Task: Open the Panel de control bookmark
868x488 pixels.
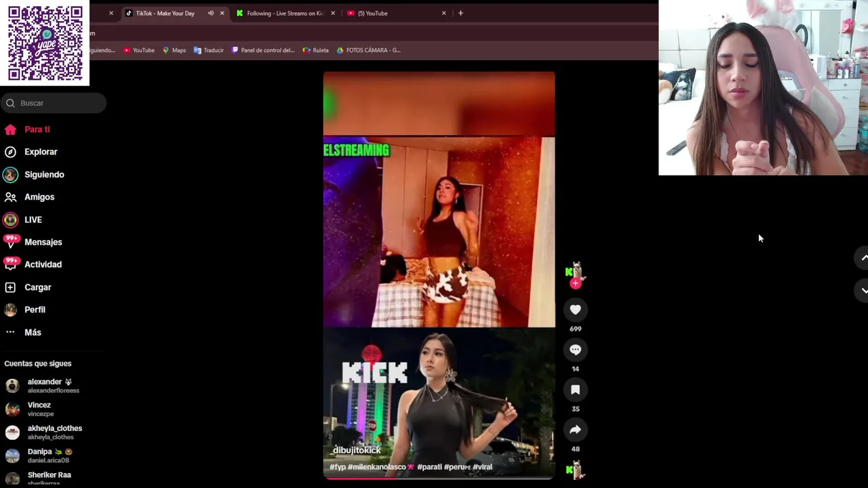Action: [263, 50]
